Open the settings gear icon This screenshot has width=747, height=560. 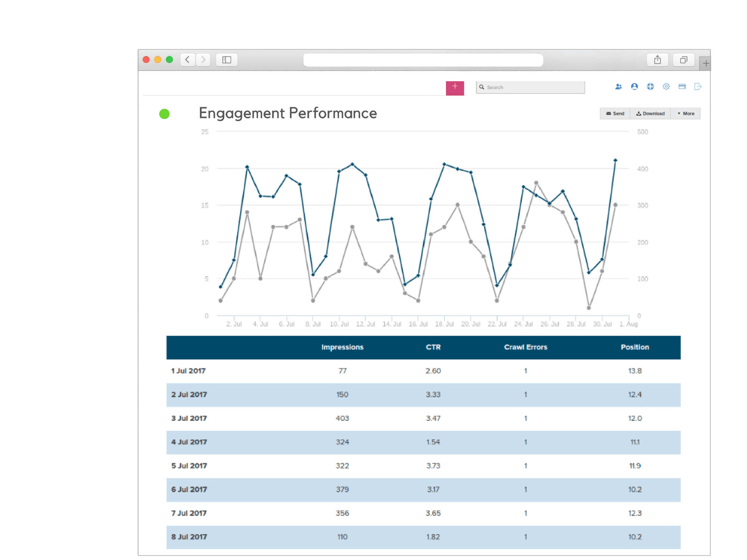click(666, 86)
